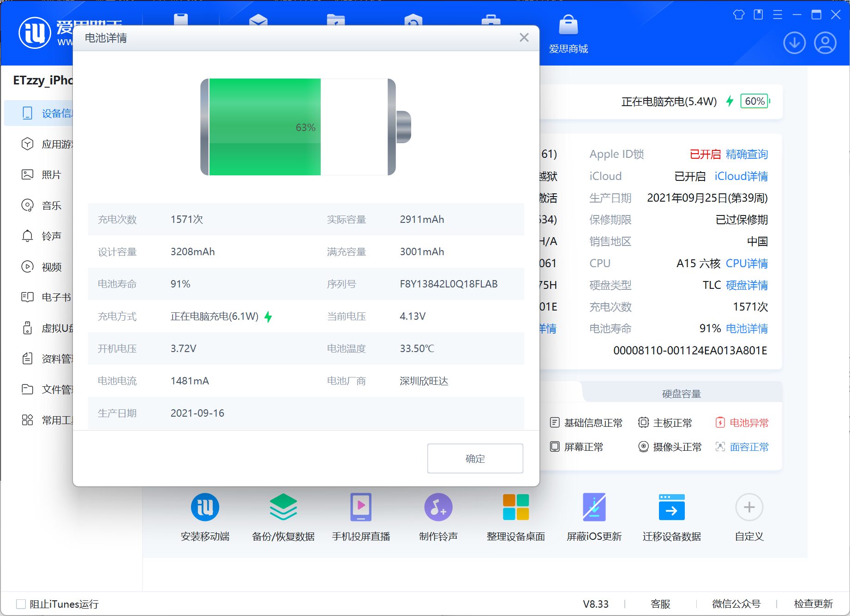Viewport: 850px width, 616px height.
Task: Add a custom shortcut via 自定义
Action: [x=749, y=517]
